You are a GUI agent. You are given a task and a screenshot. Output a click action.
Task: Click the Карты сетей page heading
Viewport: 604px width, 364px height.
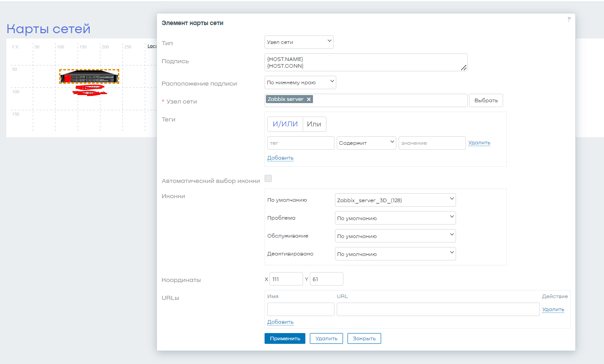click(x=48, y=29)
